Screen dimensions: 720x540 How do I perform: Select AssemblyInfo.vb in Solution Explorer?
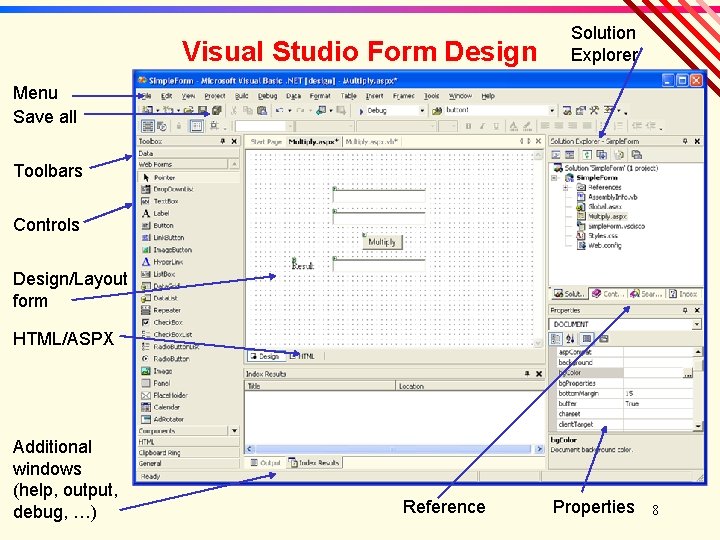pos(613,197)
